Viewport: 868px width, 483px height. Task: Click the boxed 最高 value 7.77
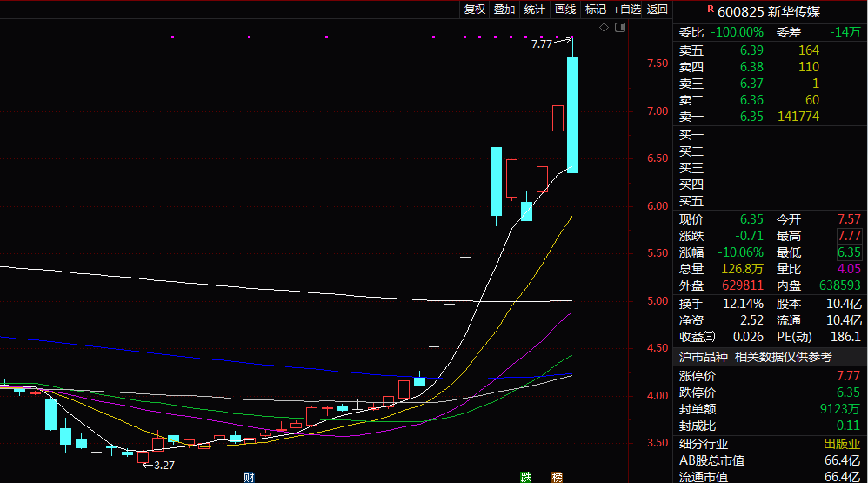pos(849,236)
